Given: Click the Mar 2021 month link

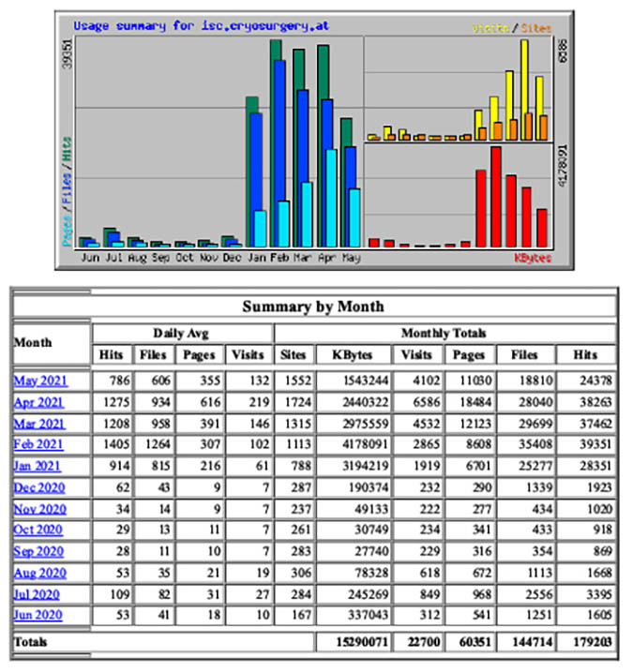Looking at the screenshot, I should click(x=38, y=424).
